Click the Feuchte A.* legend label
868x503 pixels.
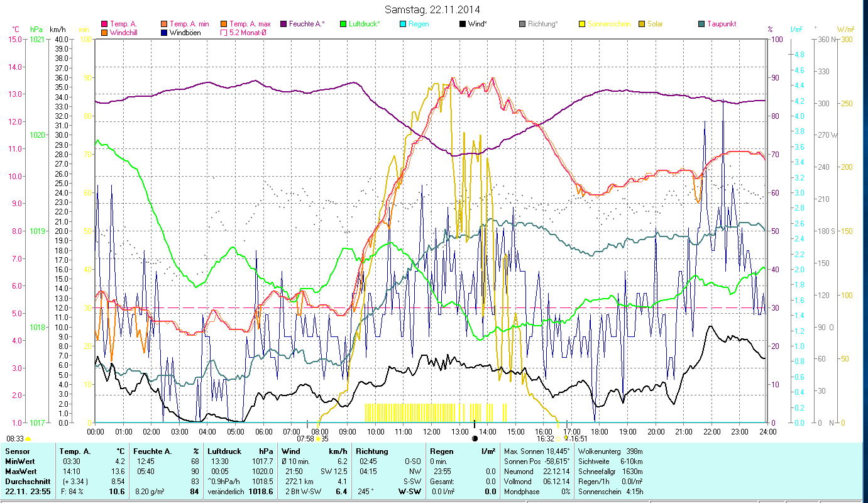pyautogui.click(x=307, y=24)
